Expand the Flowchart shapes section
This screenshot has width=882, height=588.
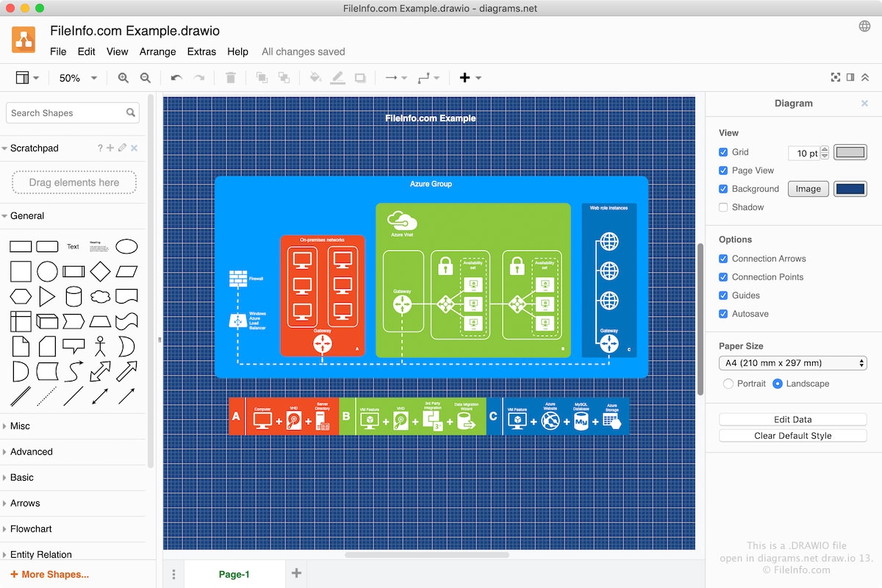click(31, 529)
